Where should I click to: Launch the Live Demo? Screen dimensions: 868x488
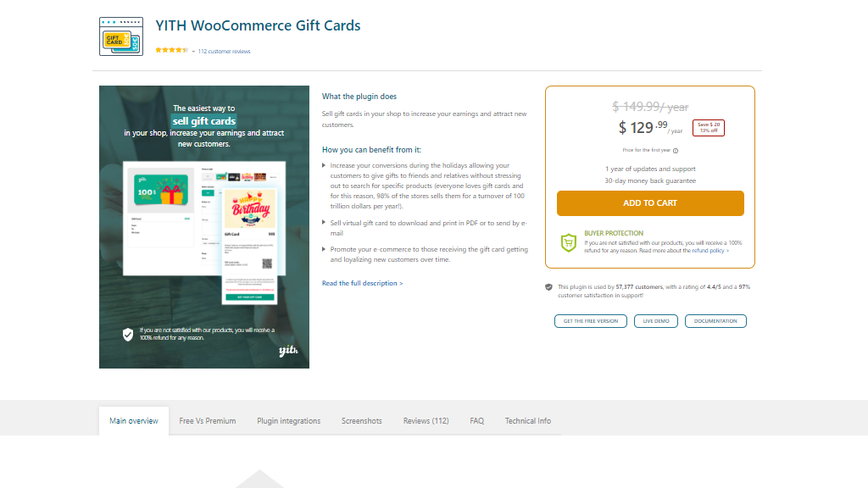(x=656, y=321)
